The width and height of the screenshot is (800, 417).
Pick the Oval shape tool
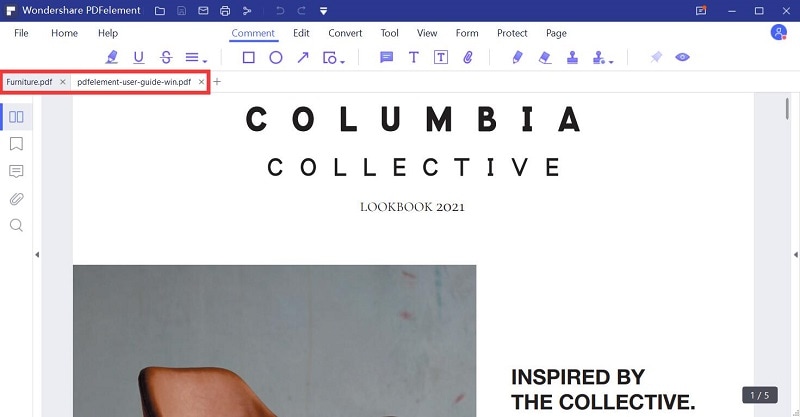tap(276, 57)
